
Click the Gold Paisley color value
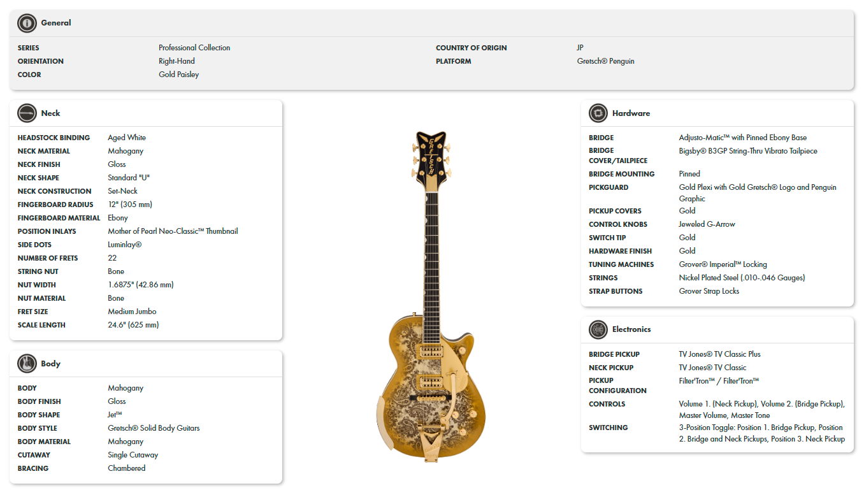click(178, 75)
